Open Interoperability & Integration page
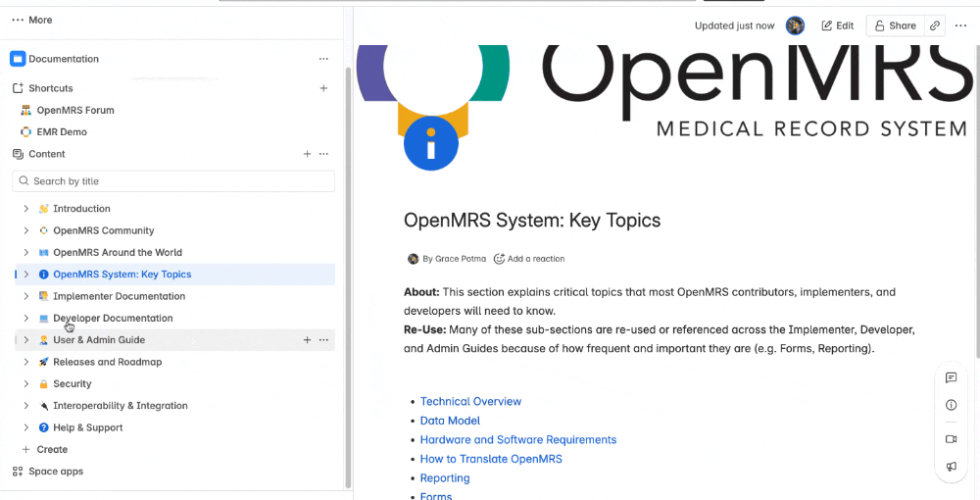This screenshot has width=980, height=500. 120,406
